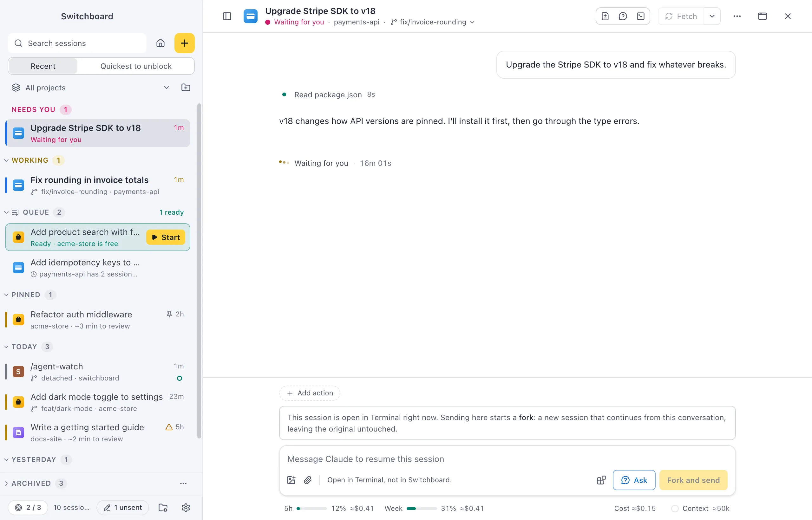Click the home icon beside search

[x=160, y=43]
